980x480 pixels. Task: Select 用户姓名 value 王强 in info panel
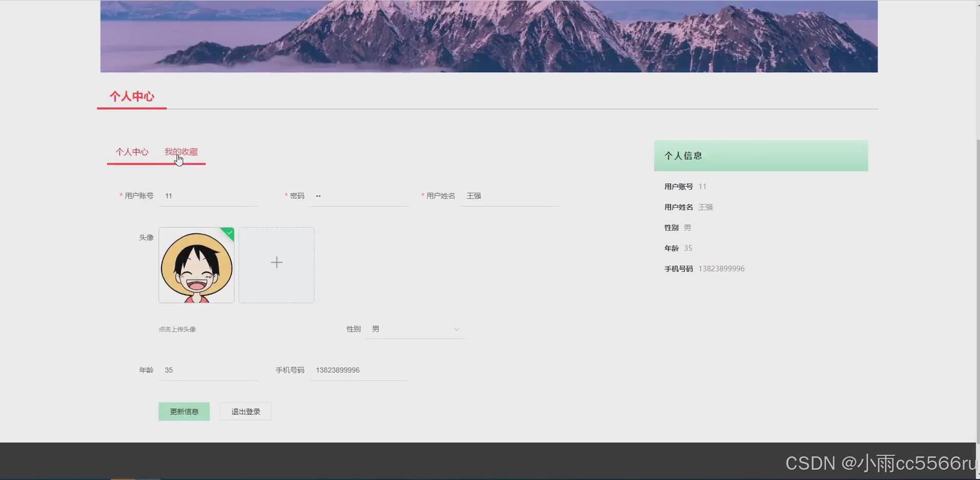[x=705, y=207]
